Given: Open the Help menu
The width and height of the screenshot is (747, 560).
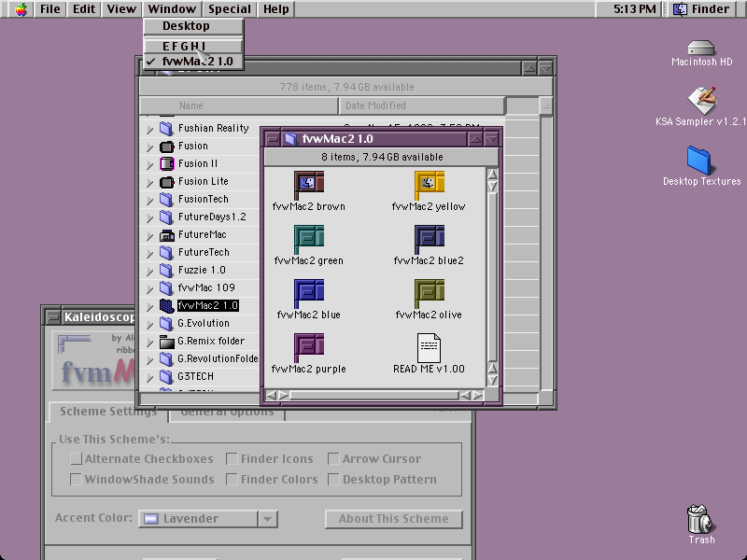Looking at the screenshot, I should point(275,9).
